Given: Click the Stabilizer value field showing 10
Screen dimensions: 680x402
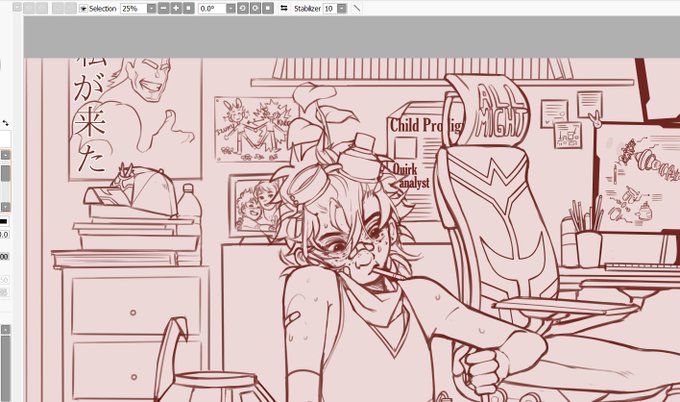Looking at the screenshot, I should pos(330,9).
